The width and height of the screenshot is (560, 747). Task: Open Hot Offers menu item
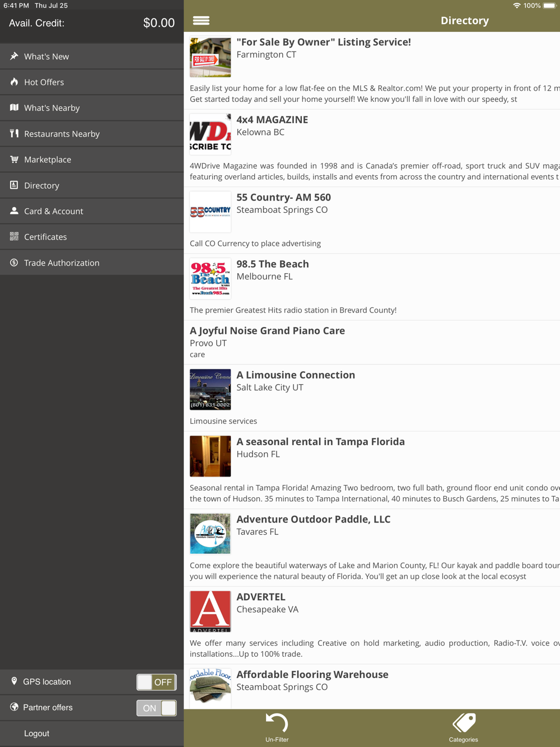tap(92, 82)
